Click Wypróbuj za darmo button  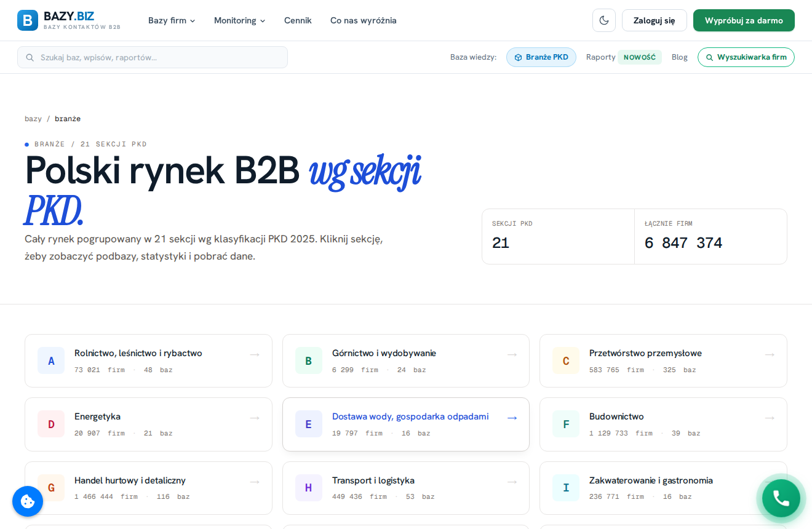tap(744, 20)
